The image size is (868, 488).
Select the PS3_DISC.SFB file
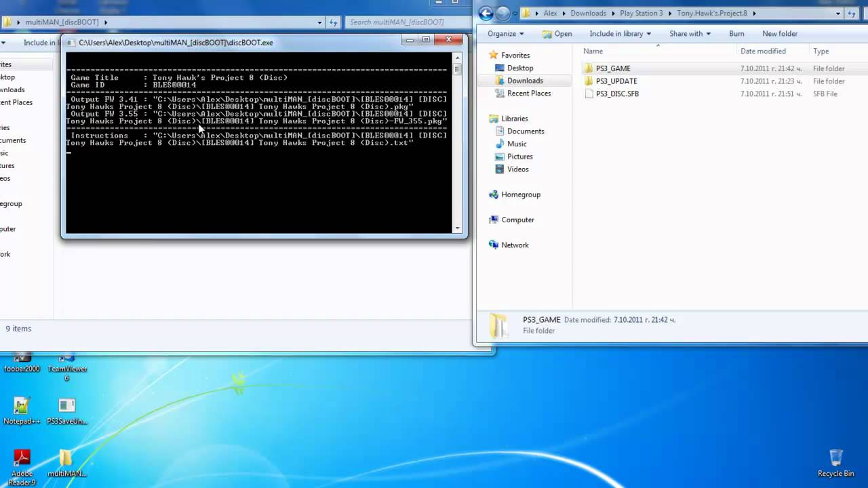(x=617, y=94)
